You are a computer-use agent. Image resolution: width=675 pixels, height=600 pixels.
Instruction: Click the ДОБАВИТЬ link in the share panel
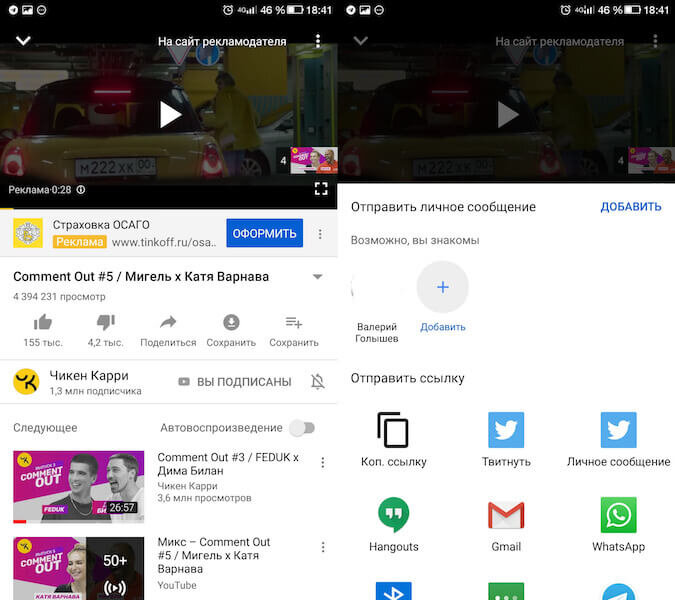[x=631, y=207]
